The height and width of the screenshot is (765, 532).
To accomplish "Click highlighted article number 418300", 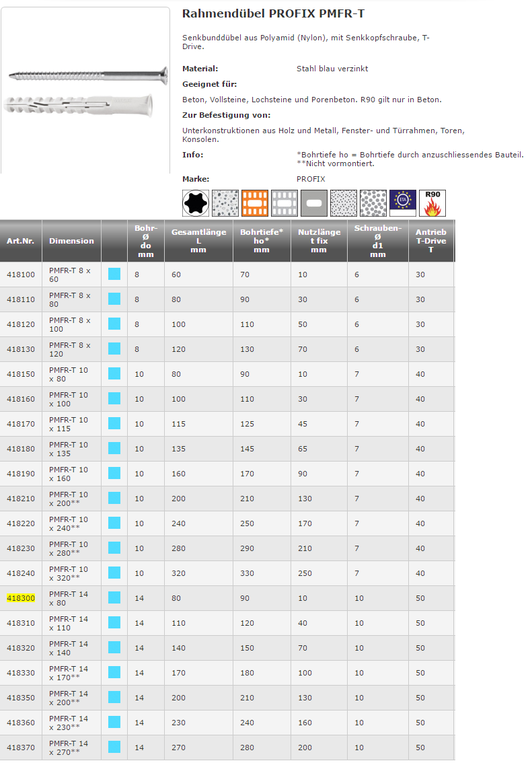I will click(20, 598).
